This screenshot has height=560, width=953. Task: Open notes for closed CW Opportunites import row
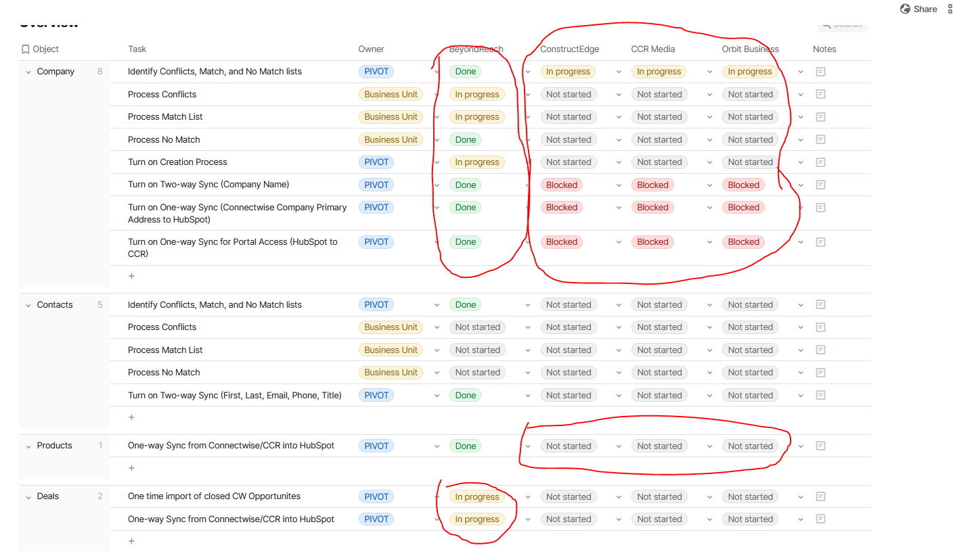[820, 497]
